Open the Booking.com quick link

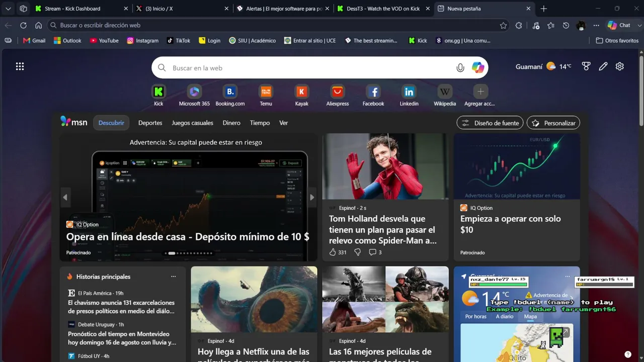point(230,96)
